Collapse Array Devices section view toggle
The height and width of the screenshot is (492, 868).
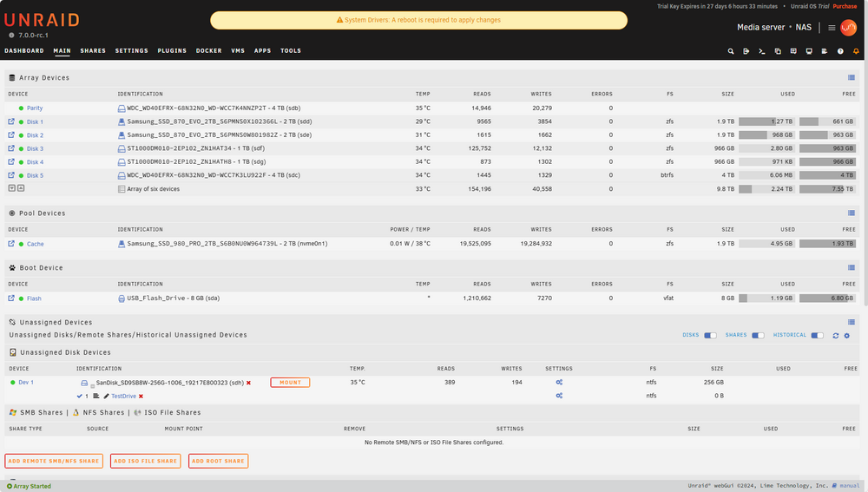point(852,77)
